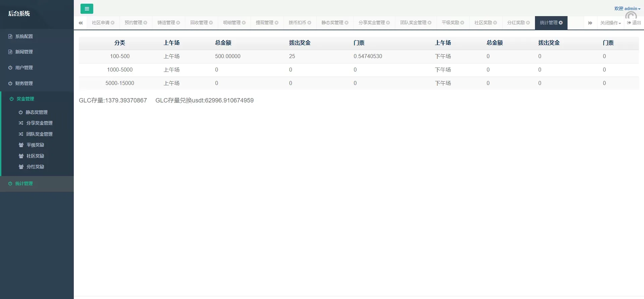
Task: Open the 关闭操作 dropdown menu
Action: pos(610,23)
